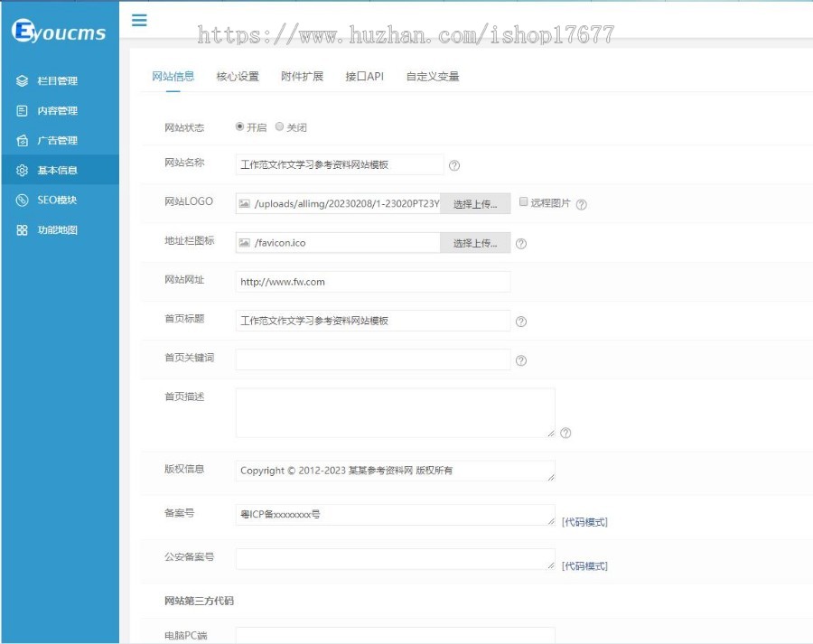Image resolution: width=813 pixels, height=644 pixels.
Task: Click image icon in 网站LOGO field
Action: (244, 204)
